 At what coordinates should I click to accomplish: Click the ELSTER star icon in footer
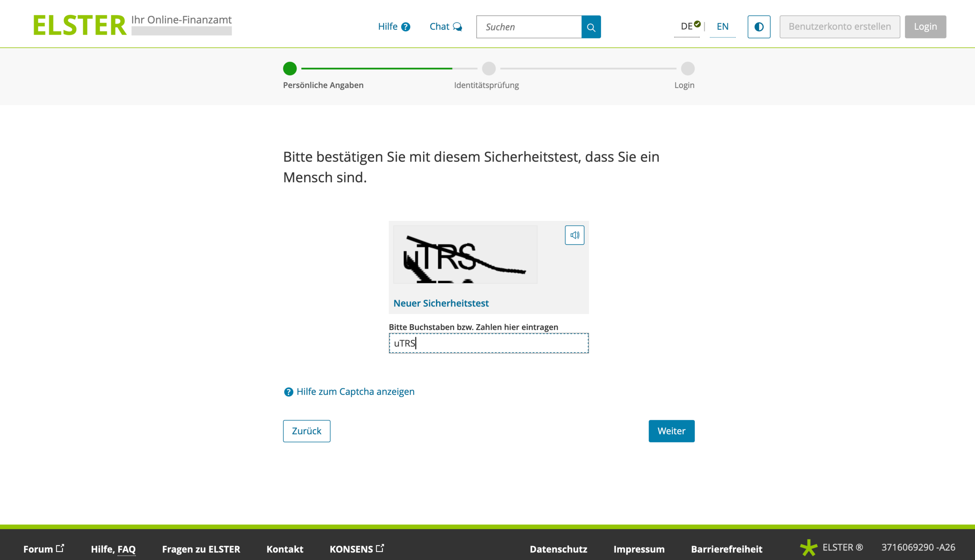[x=809, y=548]
